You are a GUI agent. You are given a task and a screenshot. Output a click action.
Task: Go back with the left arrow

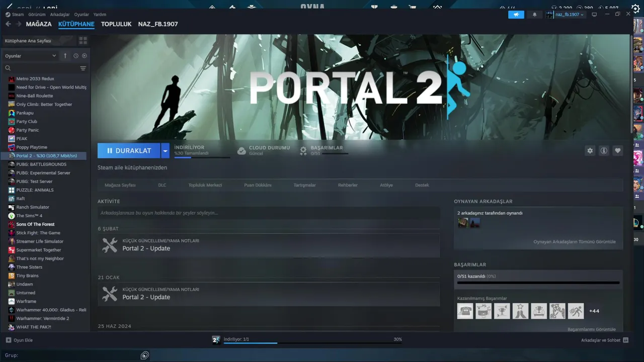click(8, 24)
